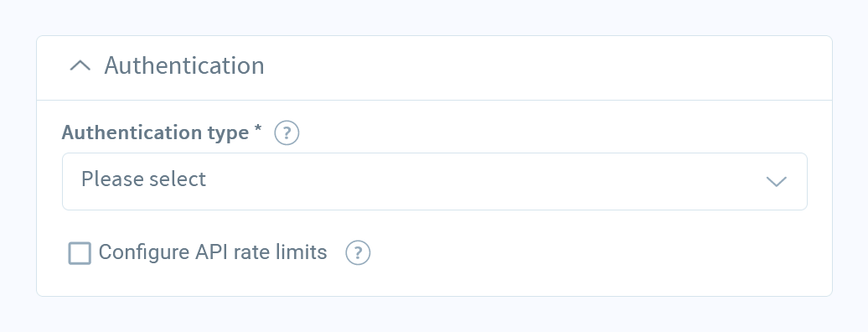
Task: Tick the empty square box for rate limits
Action: click(x=80, y=253)
